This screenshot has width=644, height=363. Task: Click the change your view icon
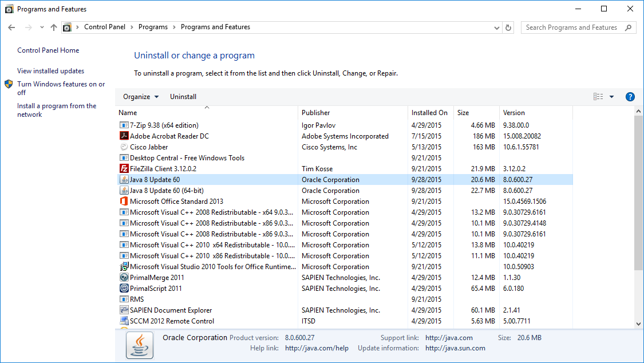pyautogui.click(x=598, y=97)
